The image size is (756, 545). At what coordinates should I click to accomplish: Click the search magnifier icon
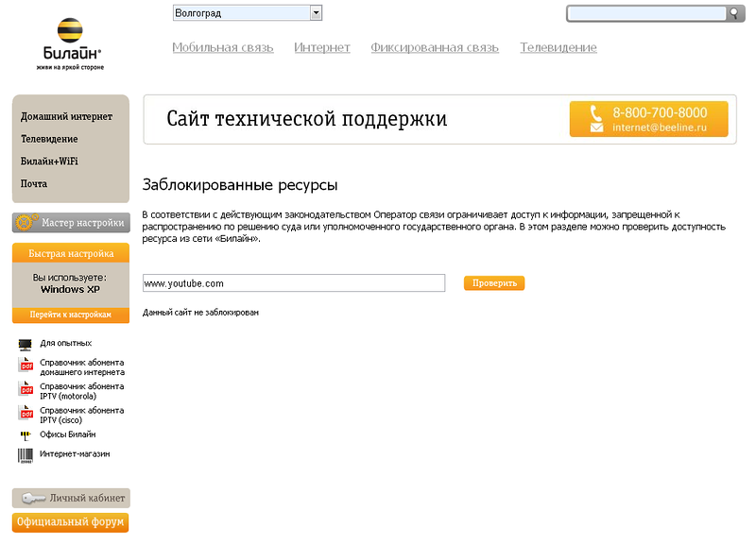pyautogui.click(x=734, y=13)
